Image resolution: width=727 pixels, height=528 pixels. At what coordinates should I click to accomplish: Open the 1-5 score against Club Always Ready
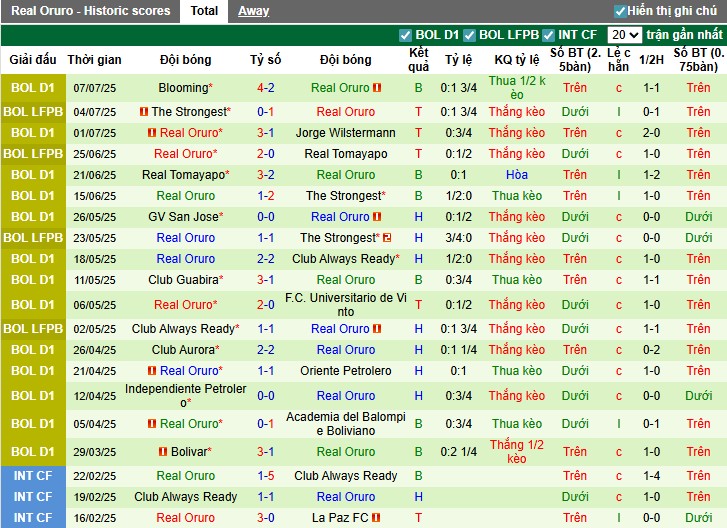[265, 476]
